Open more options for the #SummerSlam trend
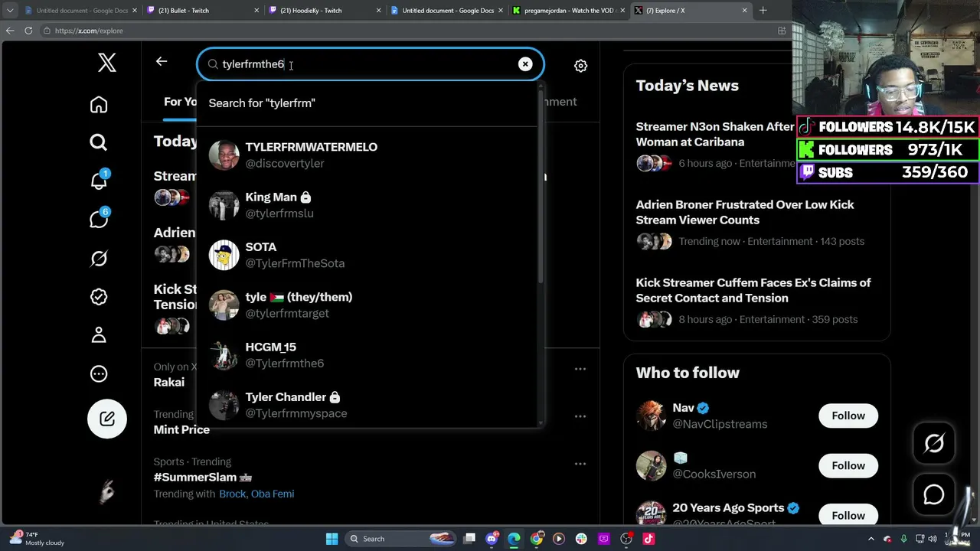This screenshot has width=980, height=551. (580, 464)
